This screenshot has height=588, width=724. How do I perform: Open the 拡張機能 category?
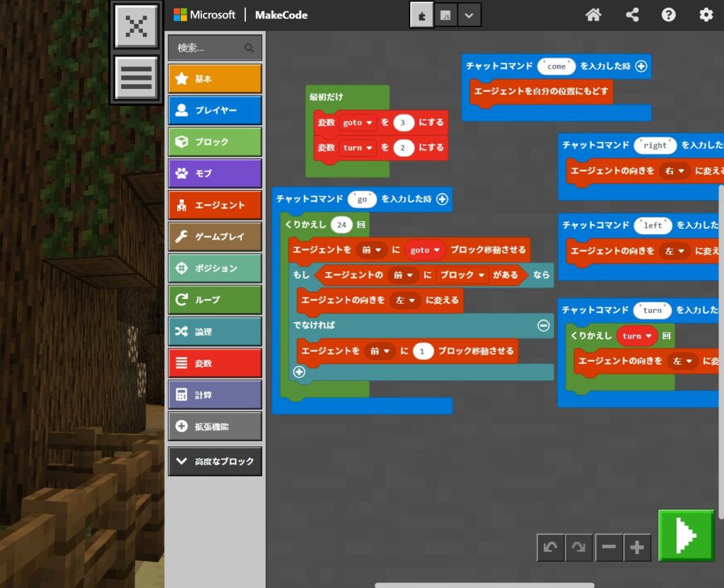pyautogui.click(x=214, y=425)
